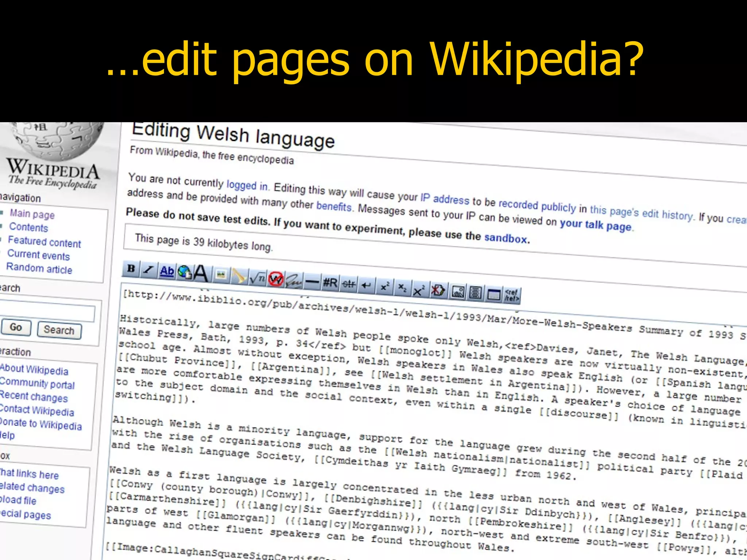Insert an internal link with Ab button
The height and width of the screenshot is (560, 747).
pos(167,271)
